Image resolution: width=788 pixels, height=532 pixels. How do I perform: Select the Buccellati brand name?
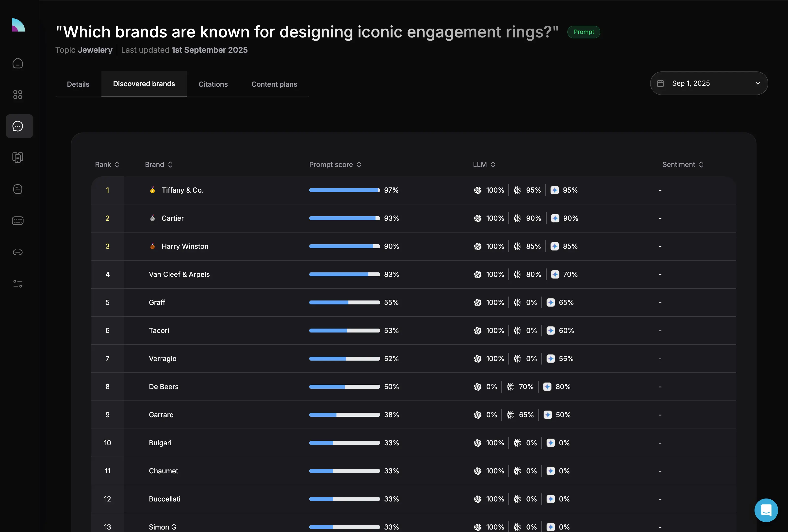164,499
